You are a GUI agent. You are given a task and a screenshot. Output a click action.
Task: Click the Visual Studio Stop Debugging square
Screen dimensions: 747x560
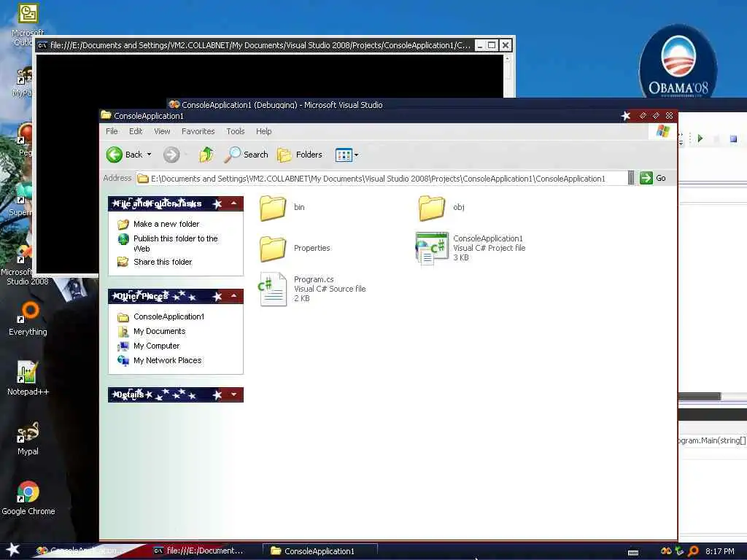734,139
